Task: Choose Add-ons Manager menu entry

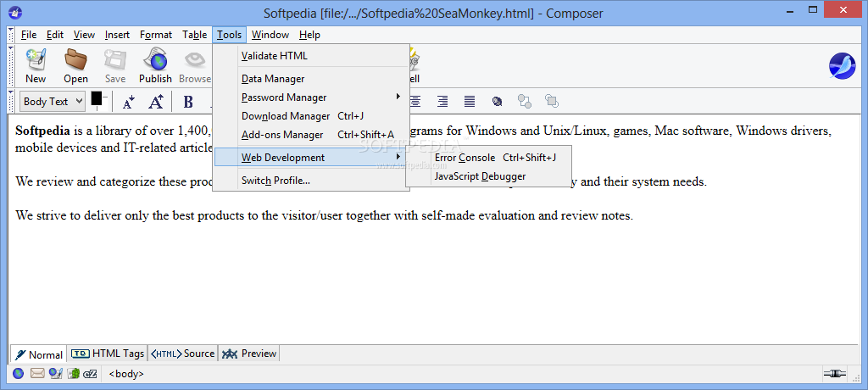Action: click(311, 135)
